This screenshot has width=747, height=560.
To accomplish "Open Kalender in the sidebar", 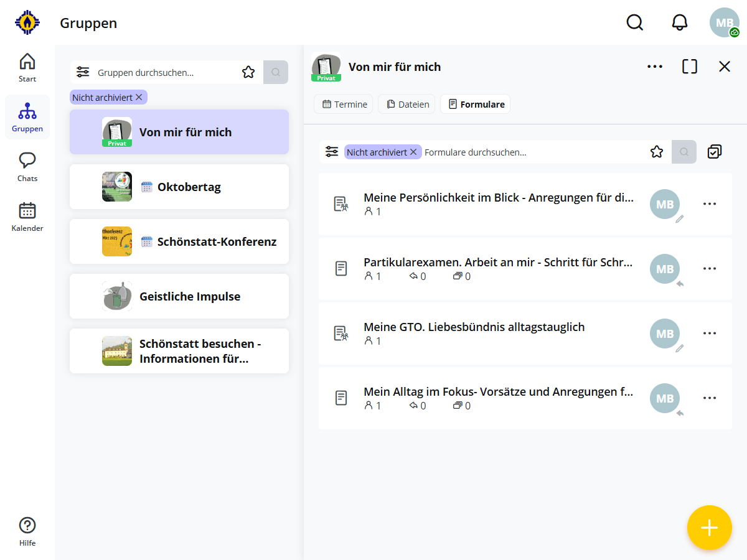I will click(27, 217).
